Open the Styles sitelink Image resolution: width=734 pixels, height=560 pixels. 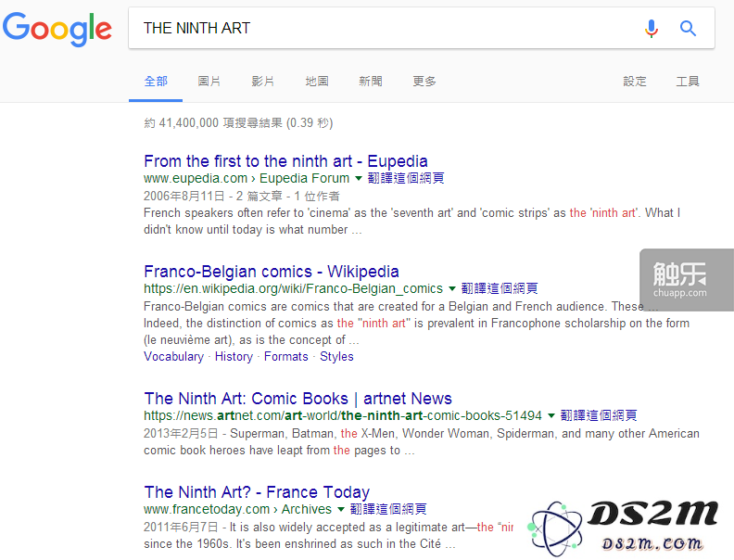point(336,357)
